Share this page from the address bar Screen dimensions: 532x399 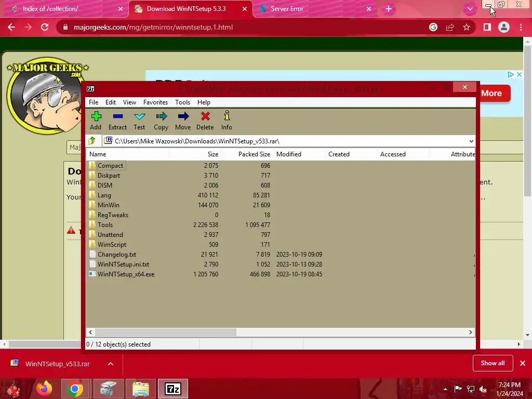pos(450,27)
